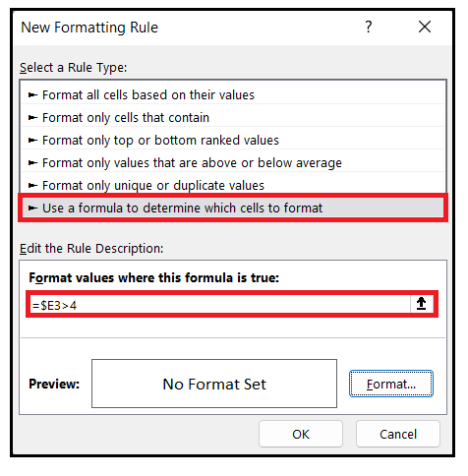Image resolution: width=468 pixels, height=476 pixels.
Task: Open the Help question mark icon
Action: [369, 27]
